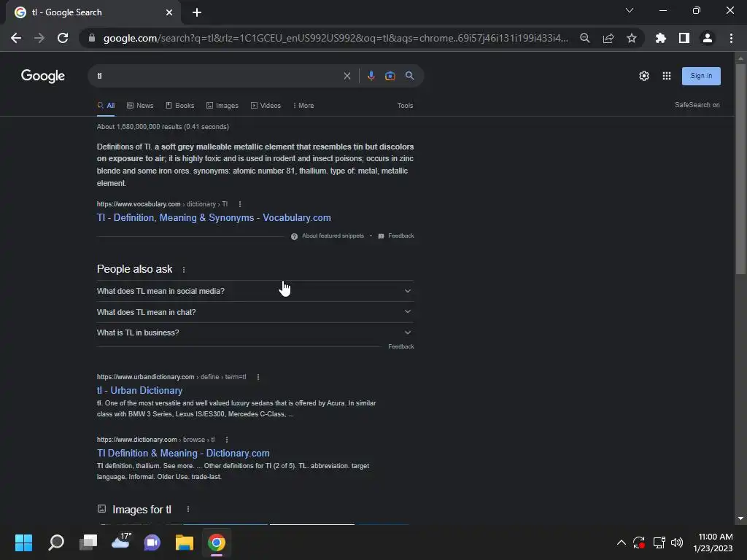This screenshot has height=560, width=747.
Task: Open the volume speaker icon in tray
Action: tap(677, 542)
